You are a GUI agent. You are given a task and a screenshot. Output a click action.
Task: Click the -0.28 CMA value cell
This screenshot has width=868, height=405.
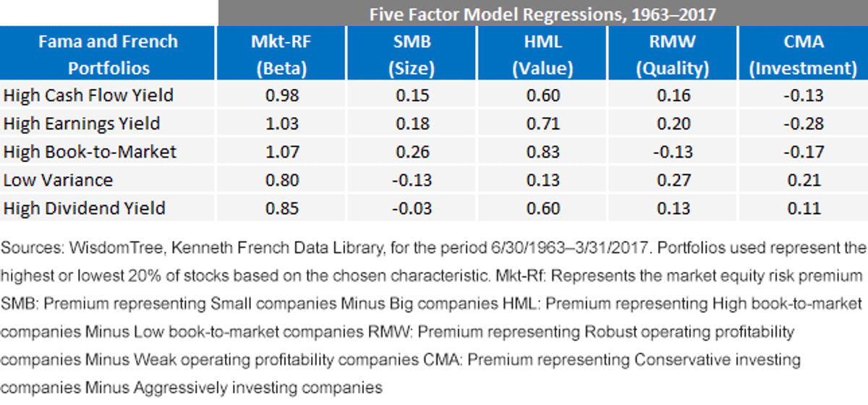804,124
